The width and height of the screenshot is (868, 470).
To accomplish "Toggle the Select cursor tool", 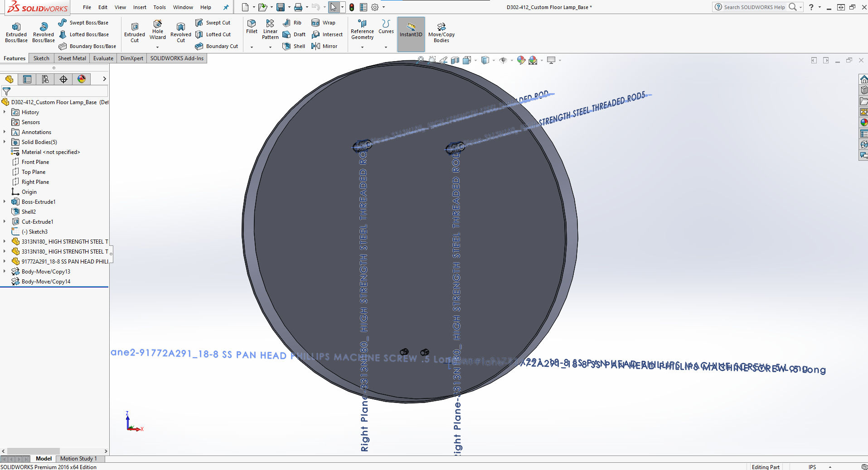I will click(333, 7).
